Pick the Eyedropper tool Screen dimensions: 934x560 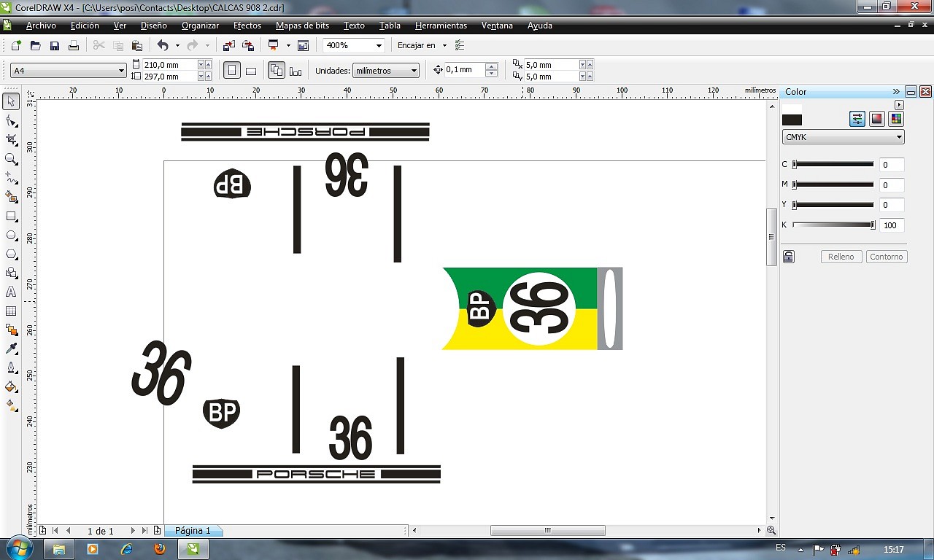[11, 349]
